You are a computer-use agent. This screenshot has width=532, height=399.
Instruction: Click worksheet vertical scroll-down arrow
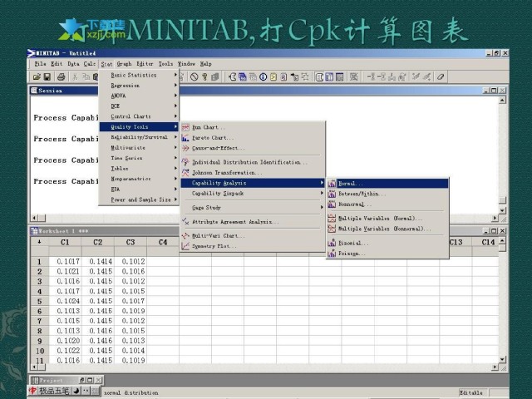pos(502,360)
